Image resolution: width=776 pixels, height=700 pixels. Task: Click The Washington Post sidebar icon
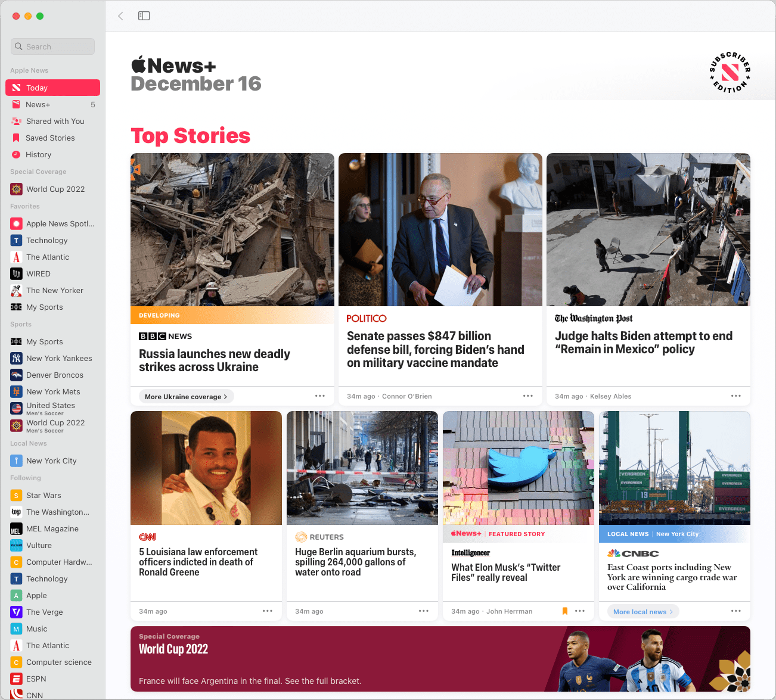pos(16,512)
